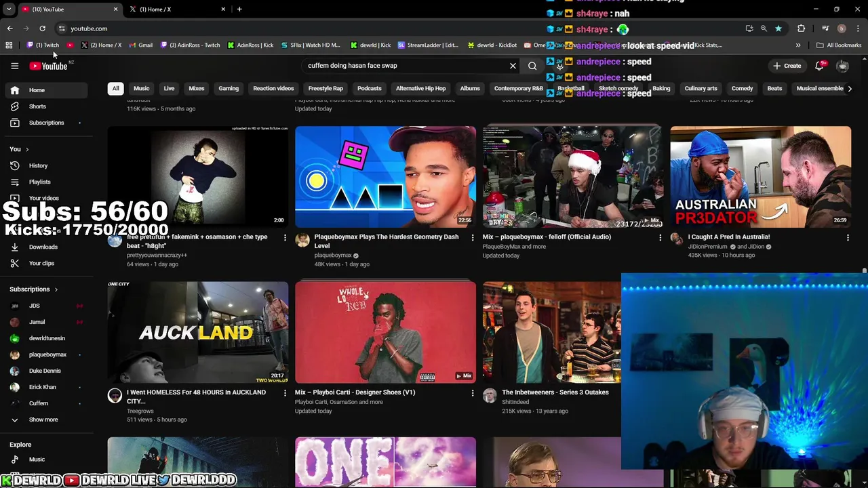
Task: Open the JDS channel subscription
Action: (46, 306)
